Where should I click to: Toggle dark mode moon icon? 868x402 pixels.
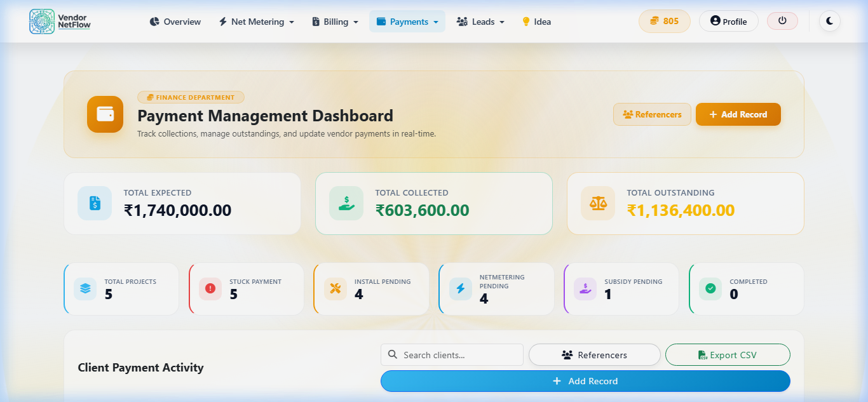pos(830,21)
